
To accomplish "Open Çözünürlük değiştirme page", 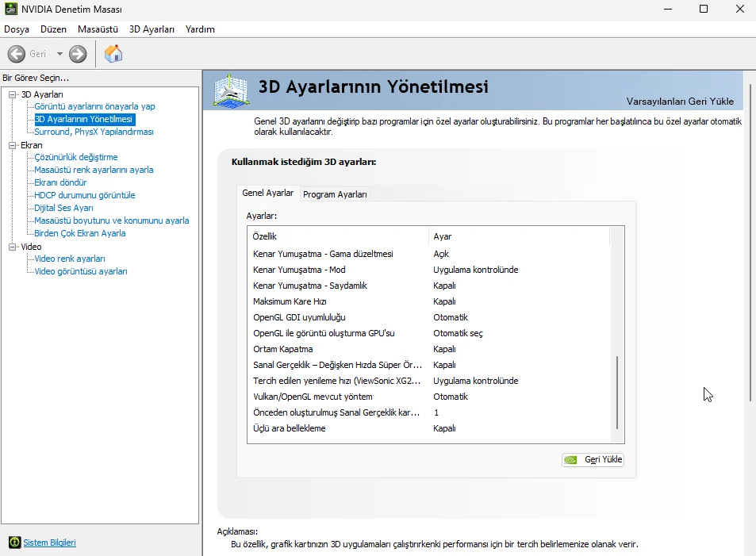I will (76, 157).
